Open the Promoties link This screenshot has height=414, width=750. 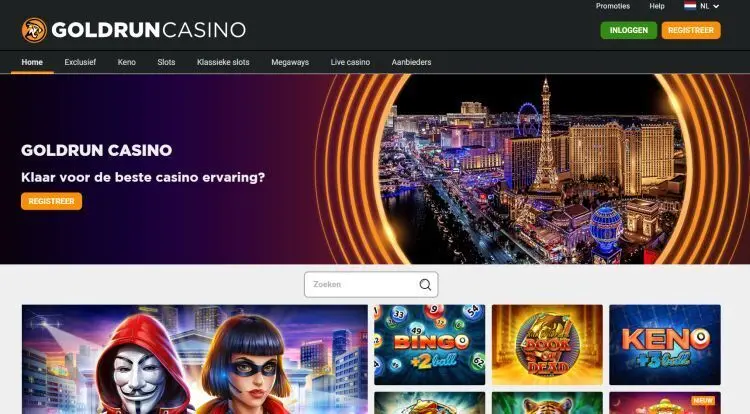click(613, 6)
